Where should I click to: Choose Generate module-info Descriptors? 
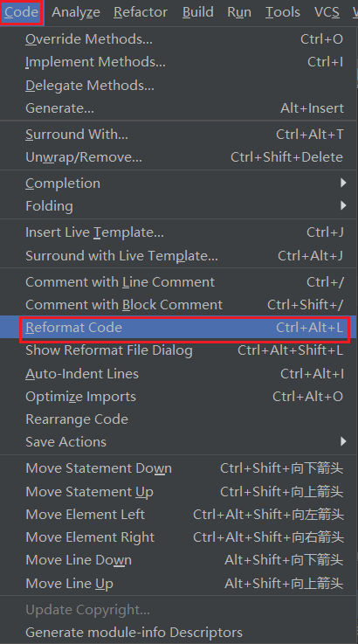[x=179, y=632]
